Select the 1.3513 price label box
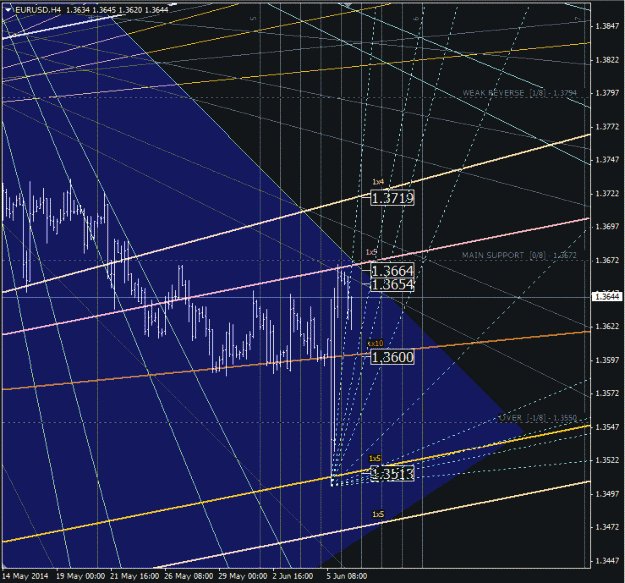 tap(393, 474)
